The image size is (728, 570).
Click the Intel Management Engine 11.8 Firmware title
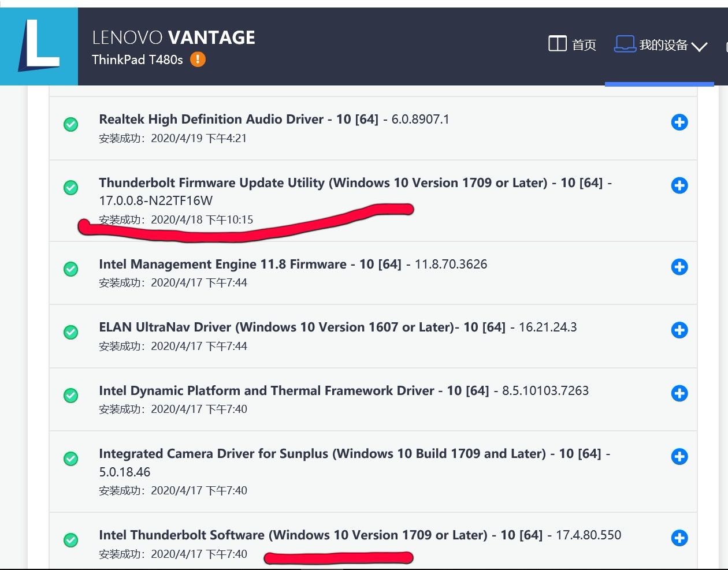(222, 264)
